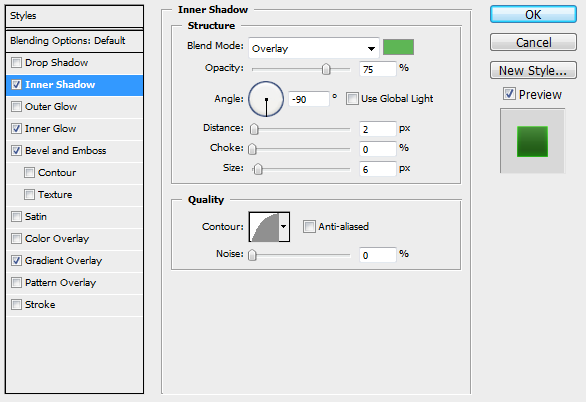Click the Size slider handle
586x402 pixels.
coord(258,169)
